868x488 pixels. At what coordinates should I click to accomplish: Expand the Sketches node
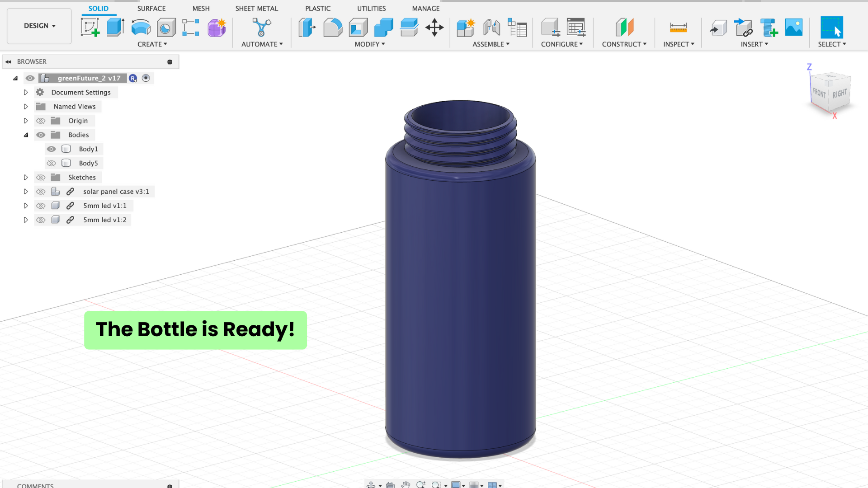coord(26,178)
